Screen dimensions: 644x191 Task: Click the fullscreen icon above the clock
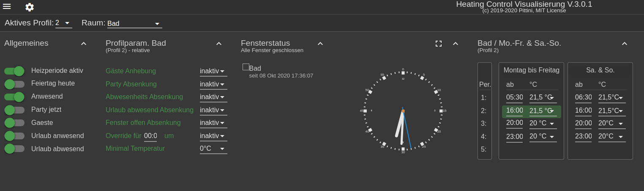pos(439,44)
